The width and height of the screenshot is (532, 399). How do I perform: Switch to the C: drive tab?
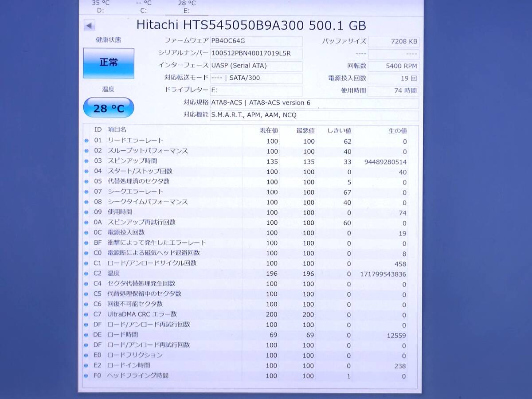(x=144, y=7)
